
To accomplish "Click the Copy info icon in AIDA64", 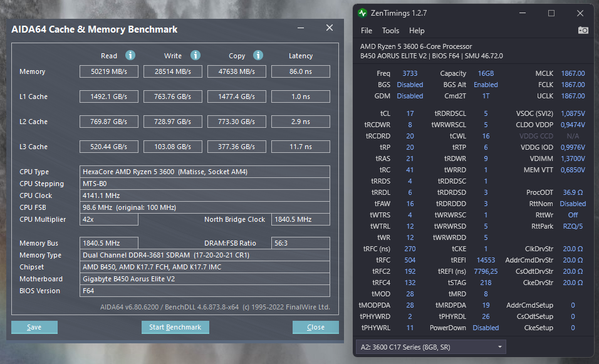I will click(x=258, y=55).
